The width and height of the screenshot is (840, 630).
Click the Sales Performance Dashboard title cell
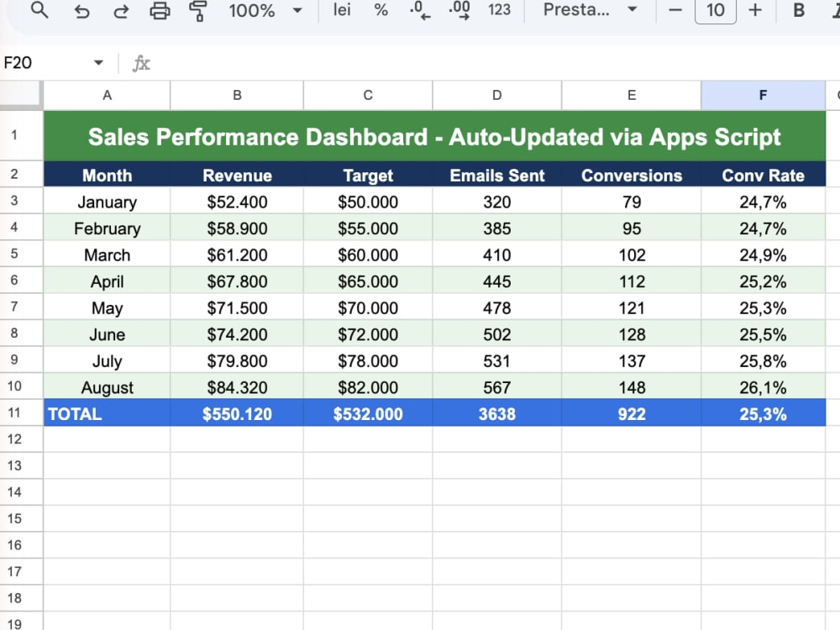coord(434,136)
